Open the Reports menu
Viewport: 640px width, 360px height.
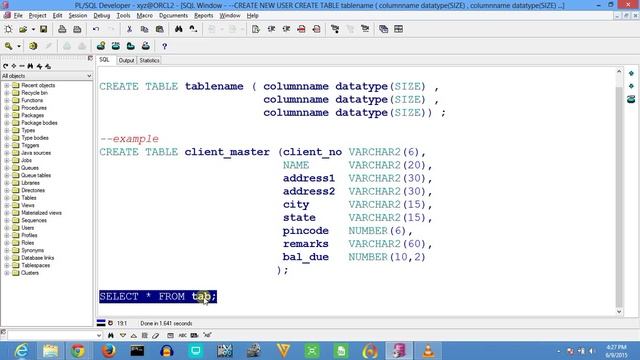click(x=203, y=16)
